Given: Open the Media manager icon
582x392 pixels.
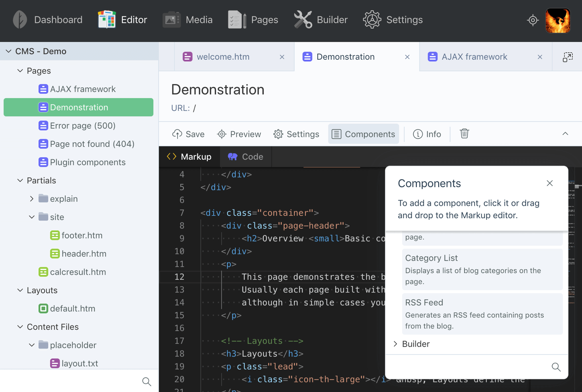Looking at the screenshot, I should tap(171, 20).
